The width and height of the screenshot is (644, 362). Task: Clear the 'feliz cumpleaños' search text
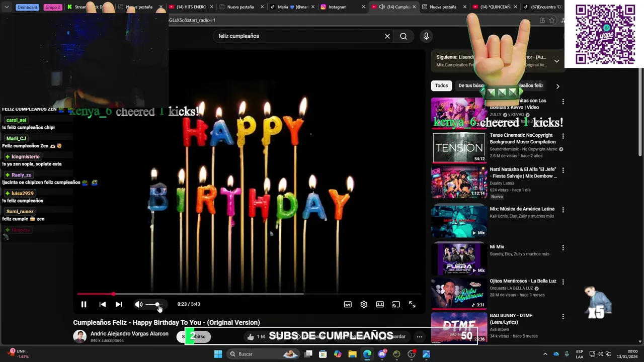tap(387, 36)
